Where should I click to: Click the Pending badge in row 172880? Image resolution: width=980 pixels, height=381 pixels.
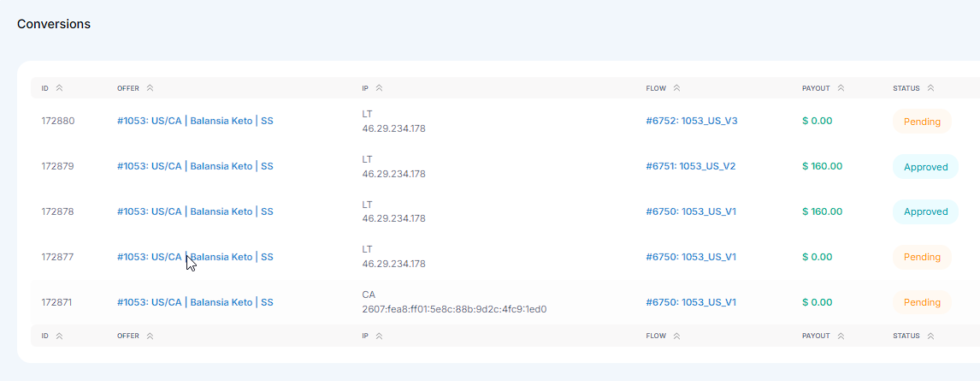coord(922,122)
